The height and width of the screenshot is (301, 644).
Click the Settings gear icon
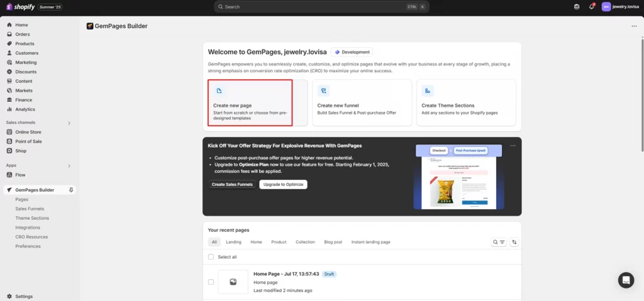click(9, 297)
